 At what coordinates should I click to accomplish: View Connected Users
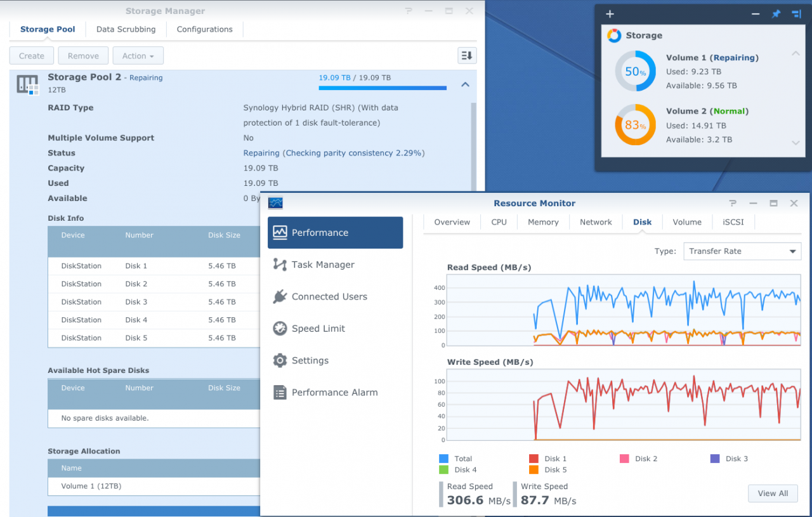coord(329,296)
